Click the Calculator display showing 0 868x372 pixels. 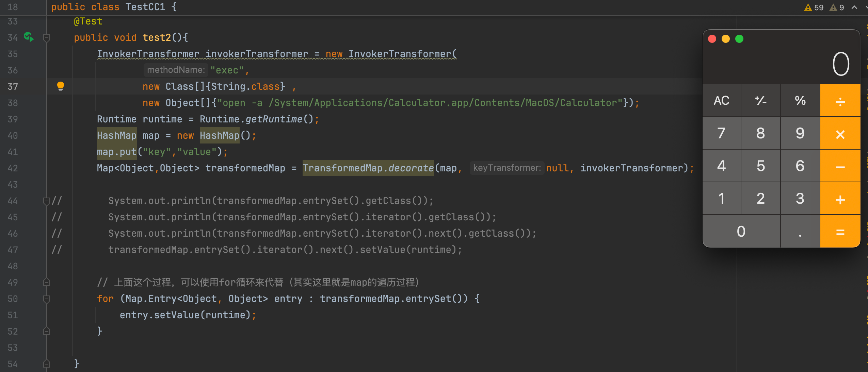(x=840, y=64)
